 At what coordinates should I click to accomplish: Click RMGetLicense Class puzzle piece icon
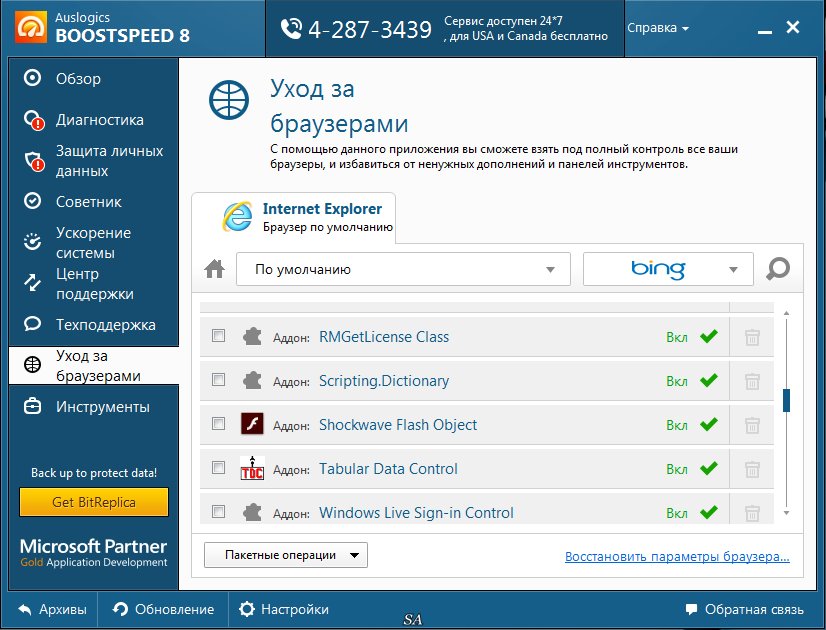click(x=252, y=336)
